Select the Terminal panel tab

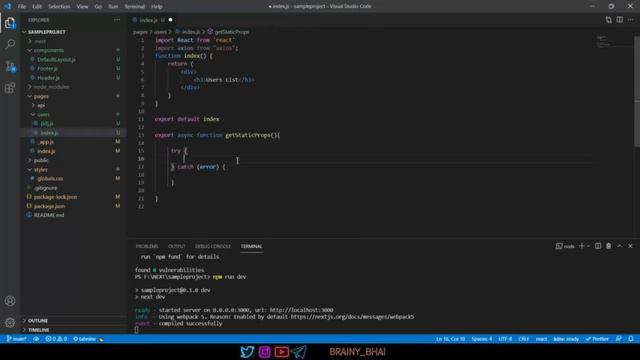point(251,246)
